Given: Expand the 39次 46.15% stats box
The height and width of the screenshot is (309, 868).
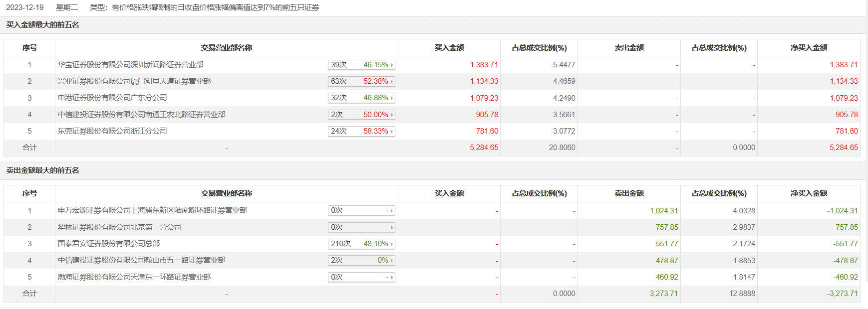Looking at the screenshot, I should click(x=361, y=65).
